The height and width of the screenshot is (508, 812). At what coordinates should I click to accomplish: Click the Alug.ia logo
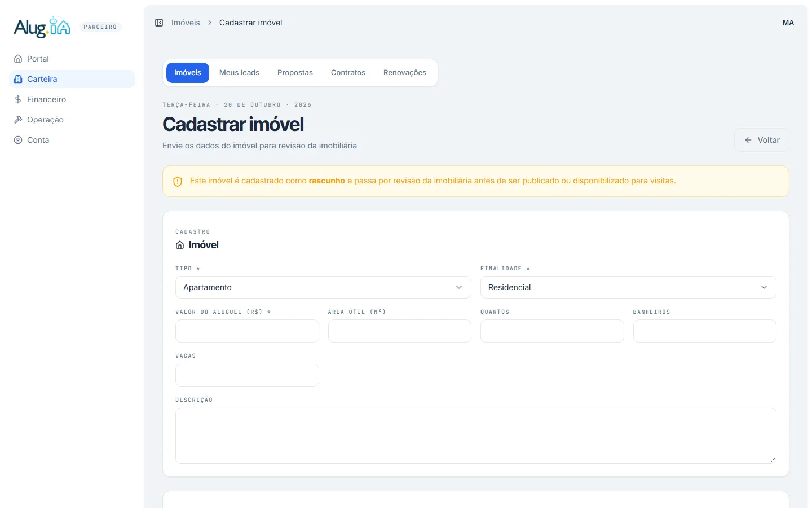pyautogui.click(x=42, y=27)
